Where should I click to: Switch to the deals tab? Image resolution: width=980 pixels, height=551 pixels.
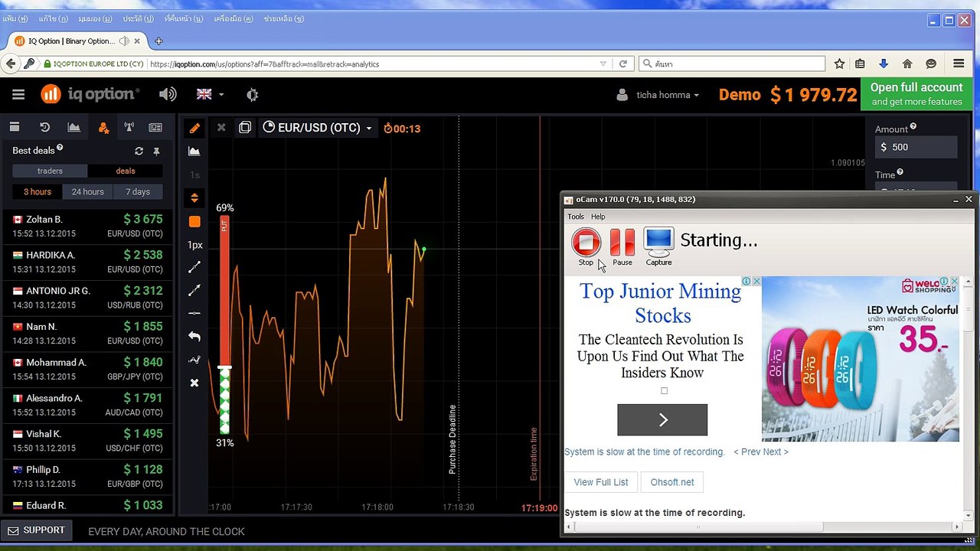click(x=126, y=171)
